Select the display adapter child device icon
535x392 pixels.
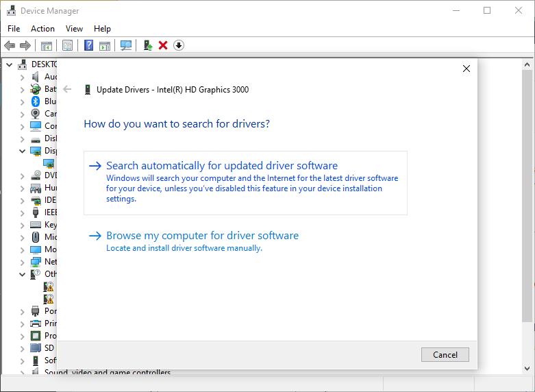pos(49,163)
